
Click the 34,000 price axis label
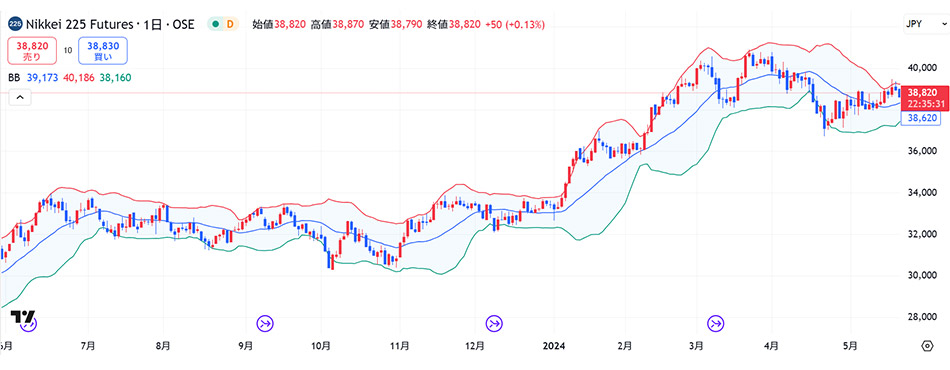coord(922,193)
